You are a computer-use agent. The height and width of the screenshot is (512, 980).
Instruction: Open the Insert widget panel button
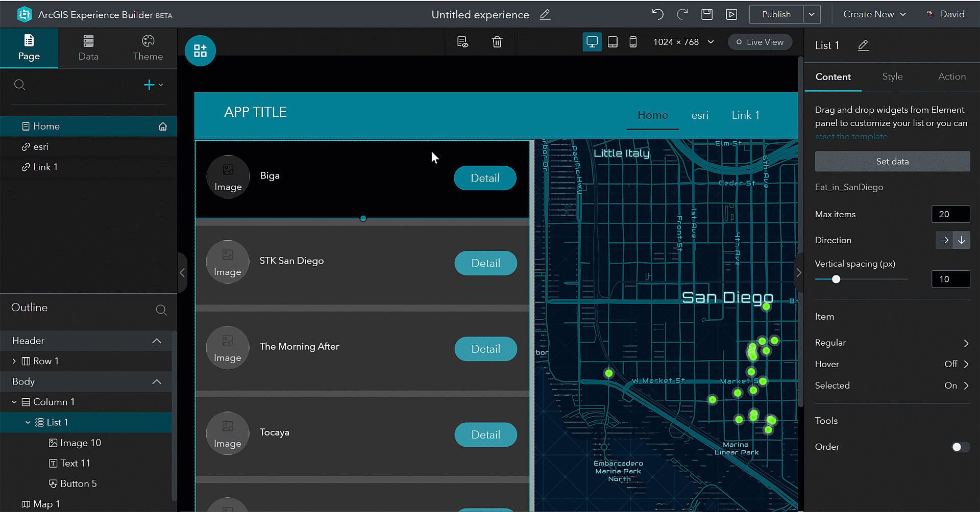tap(200, 50)
